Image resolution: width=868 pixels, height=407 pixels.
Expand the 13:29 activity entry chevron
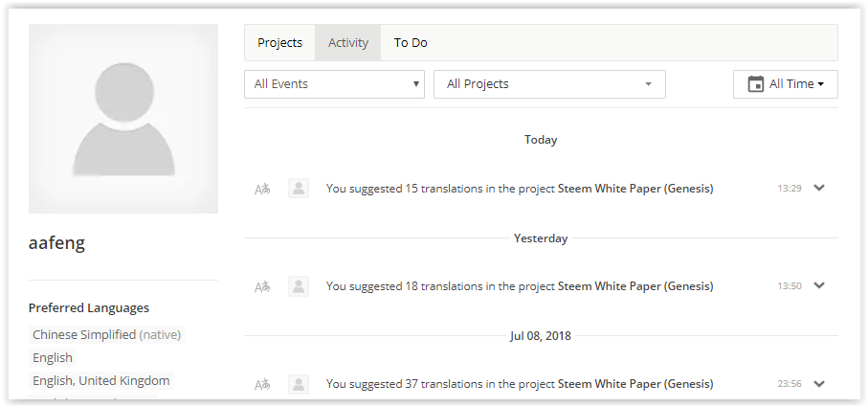(x=819, y=188)
